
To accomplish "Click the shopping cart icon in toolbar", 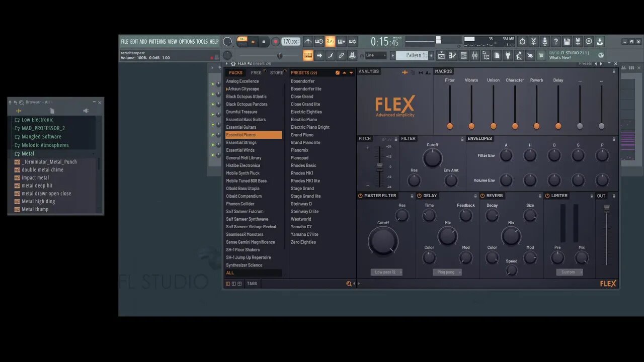I will [x=541, y=55].
